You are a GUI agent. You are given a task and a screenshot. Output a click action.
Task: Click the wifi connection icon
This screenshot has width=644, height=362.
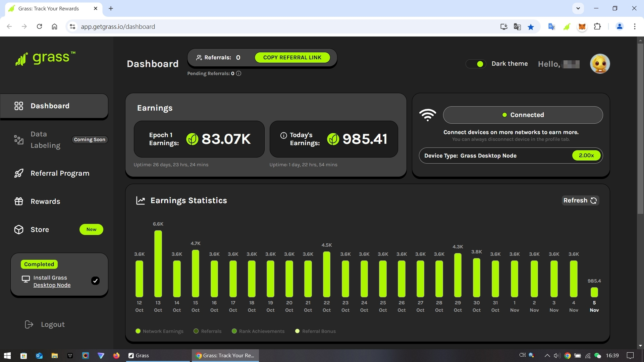(428, 115)
